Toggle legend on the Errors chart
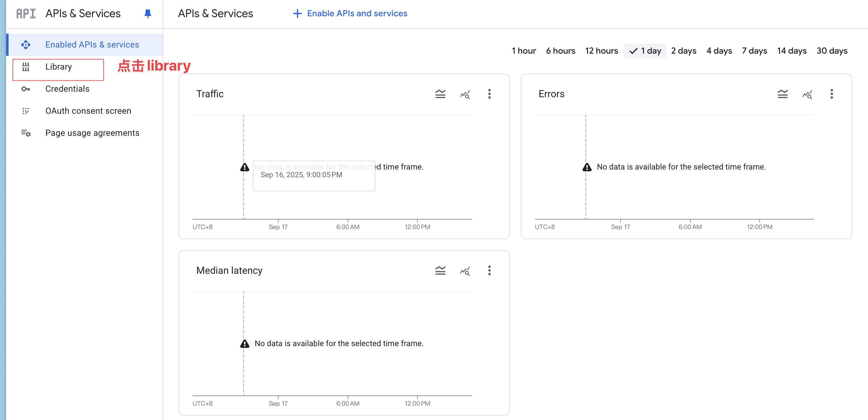The image size is (868, 420). pyautogui.click(x=782, y=94)
